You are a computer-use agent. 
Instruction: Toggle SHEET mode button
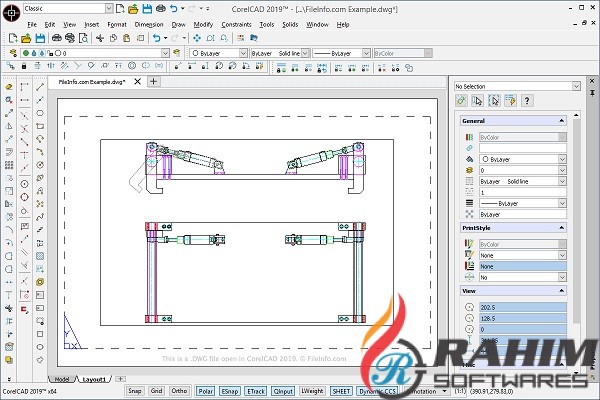(x=341, y=391)
